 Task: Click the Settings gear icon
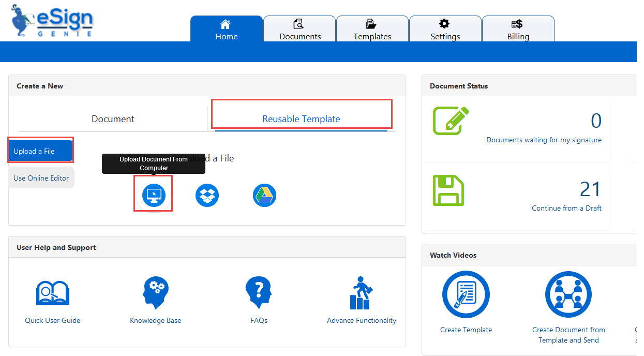[444, 24]
